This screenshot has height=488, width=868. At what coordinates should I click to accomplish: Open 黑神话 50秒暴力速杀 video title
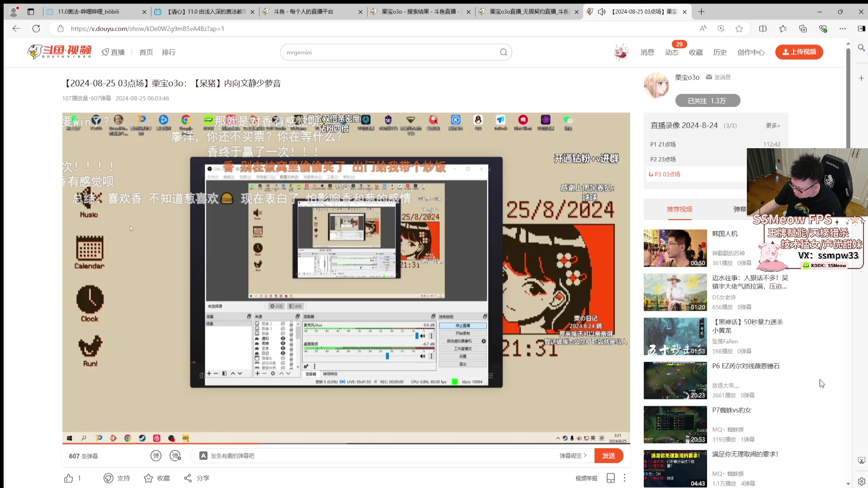tap(747, 326)
